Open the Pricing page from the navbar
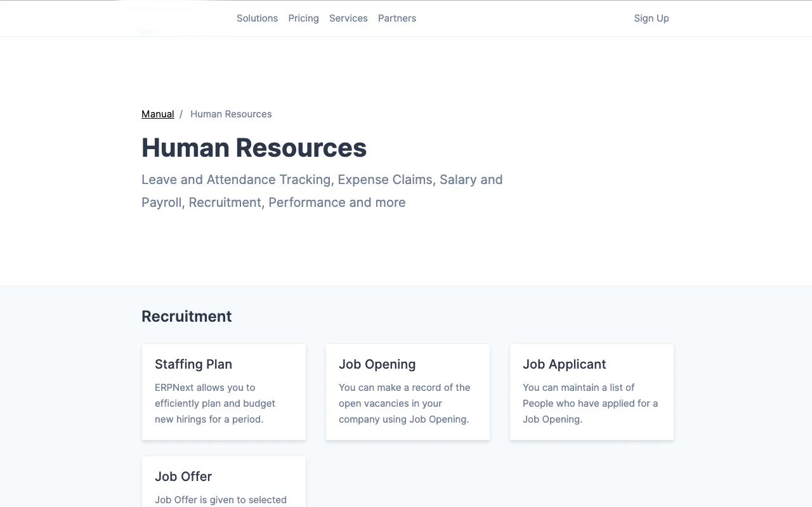Viewport: 812px width, 507px height. pos(303,18)
